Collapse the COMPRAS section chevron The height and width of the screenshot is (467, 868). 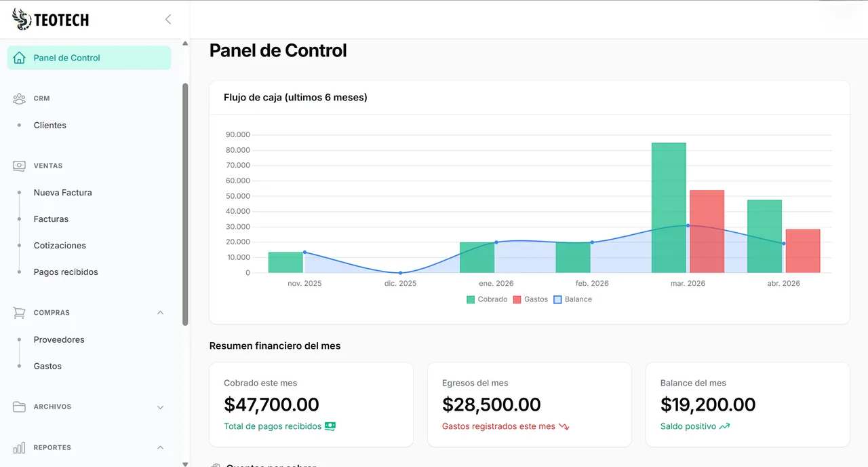click(160, 312)
